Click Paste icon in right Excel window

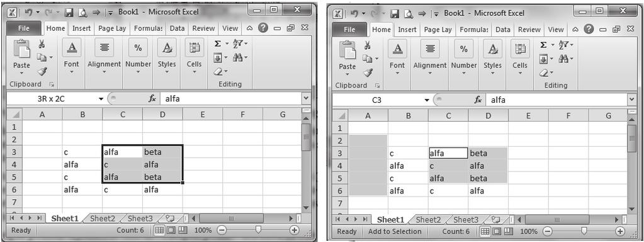(x=347, y=50)
